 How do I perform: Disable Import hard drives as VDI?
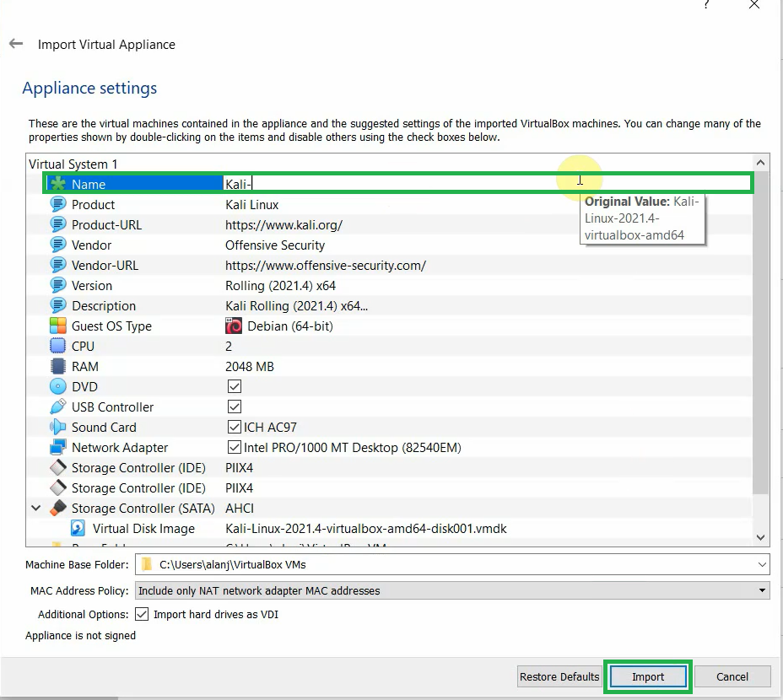coord(142,614)
